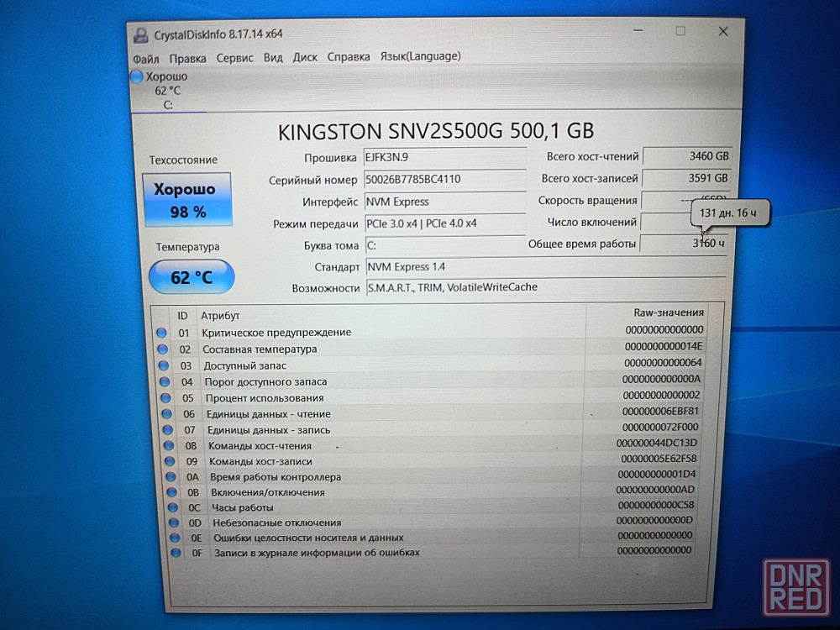Open the Язык(Language) menu
The height and width of the screenshot is (630, 840).
point(420,56)
